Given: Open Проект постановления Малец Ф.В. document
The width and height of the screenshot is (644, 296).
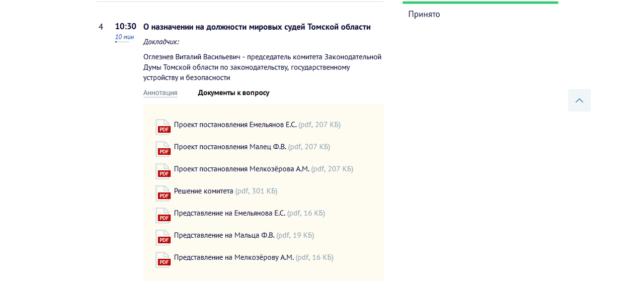Looking at the screenshot, I should click(230, 147).
